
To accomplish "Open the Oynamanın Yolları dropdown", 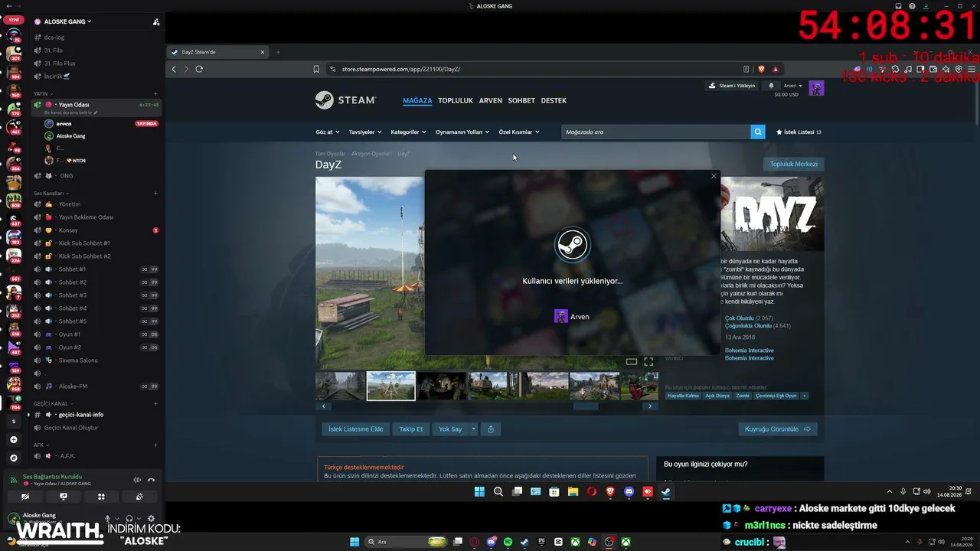I will [462, 132].
